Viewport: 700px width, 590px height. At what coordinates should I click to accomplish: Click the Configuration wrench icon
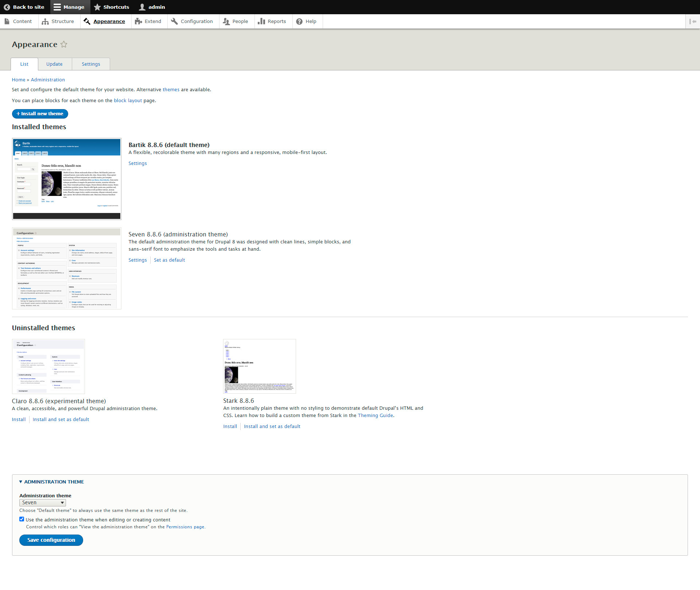coord(174,21)
